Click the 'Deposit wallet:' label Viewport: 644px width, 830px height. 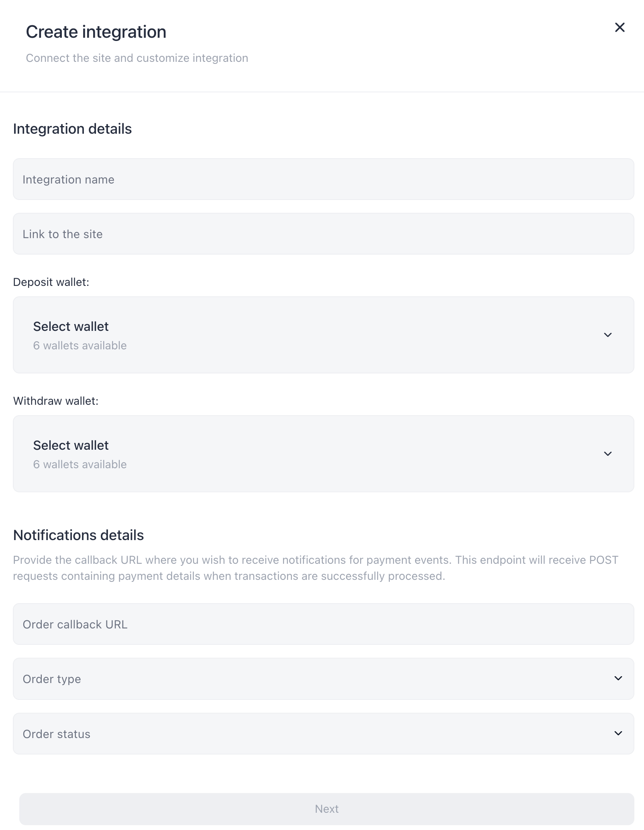(x=51, y=282)
